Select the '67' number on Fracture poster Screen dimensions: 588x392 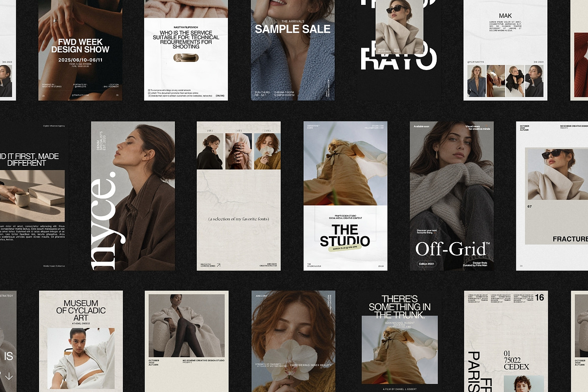(x=529, y=206)
